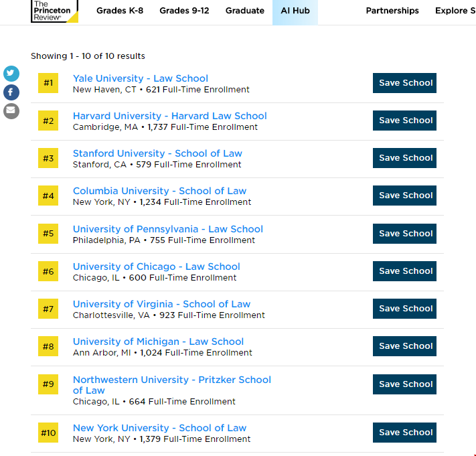Viewport: 476px width, 456px height.
Task: Click the Twitter share icon
Action: (11, 74)
